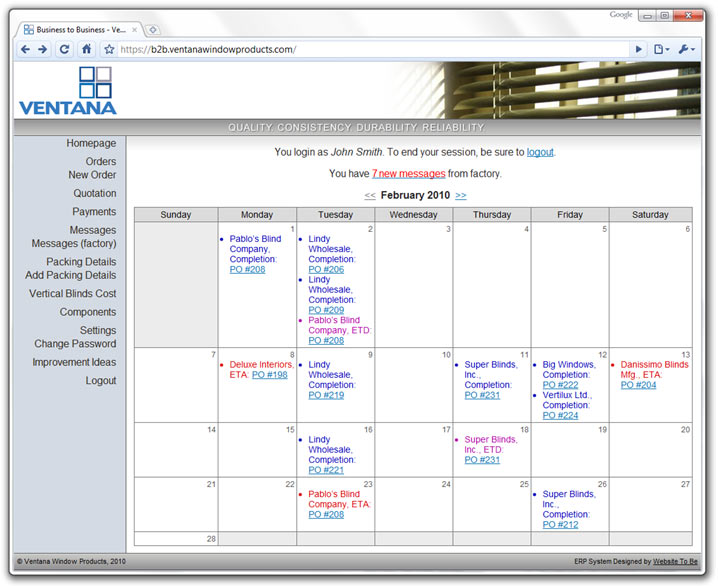This screenshot has width=718, height=586.
Task: Open Quotation in the sidebar
Action: point(95,193)
